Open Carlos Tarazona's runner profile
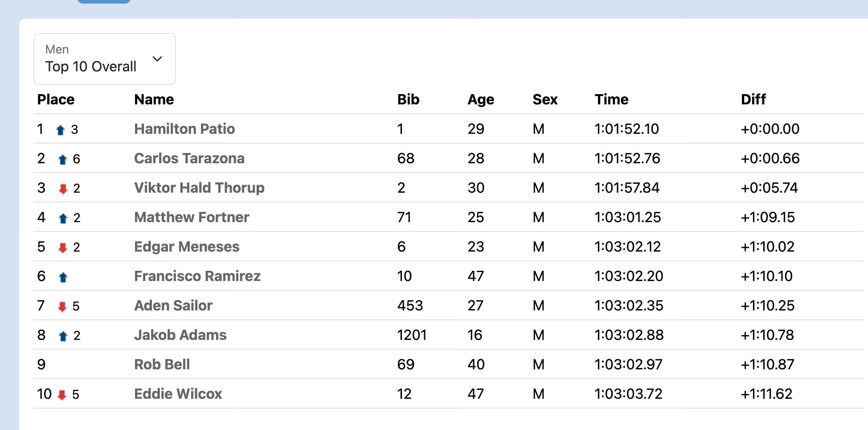Screen dimensions: 868x430 pos(189,158)
